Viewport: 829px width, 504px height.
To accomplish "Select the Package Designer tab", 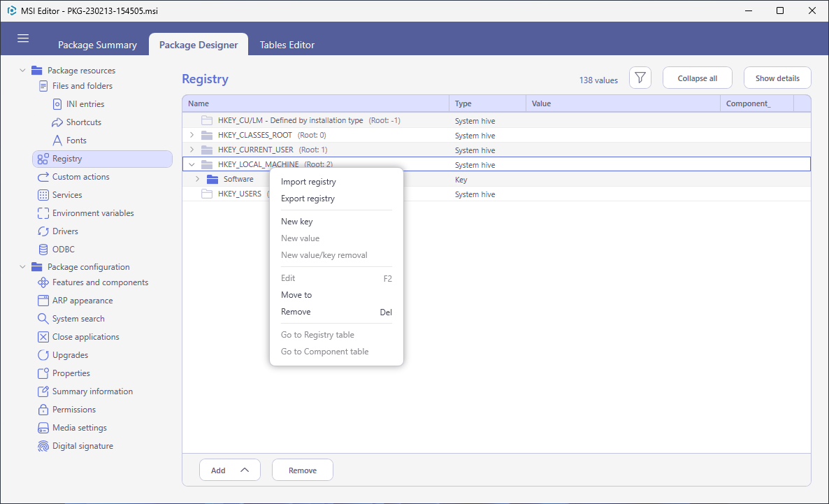I will point(199,45).
